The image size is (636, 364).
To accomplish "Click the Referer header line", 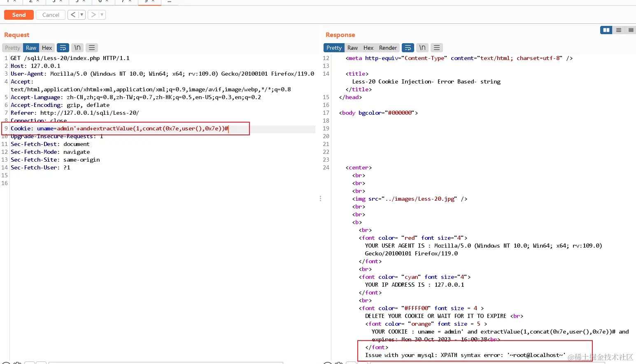I will (75, 113).
